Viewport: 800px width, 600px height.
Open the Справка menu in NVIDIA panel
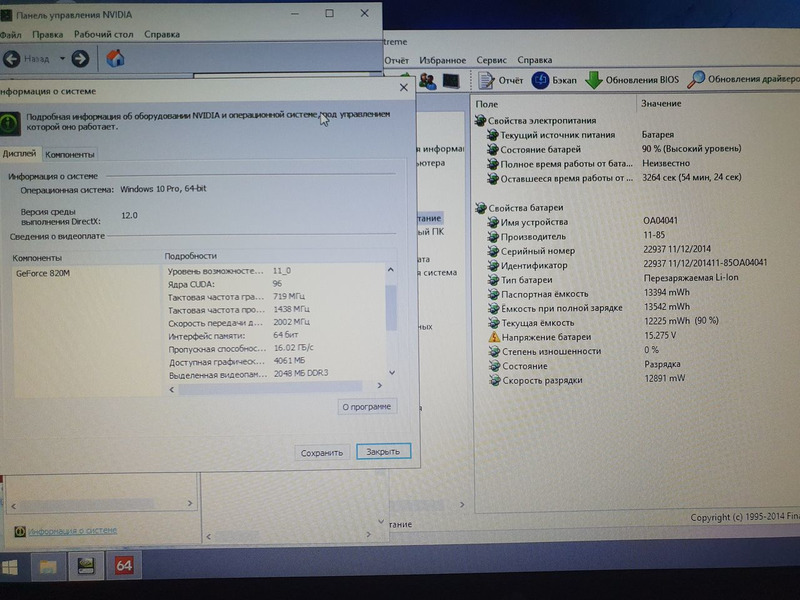click(162, 35)
